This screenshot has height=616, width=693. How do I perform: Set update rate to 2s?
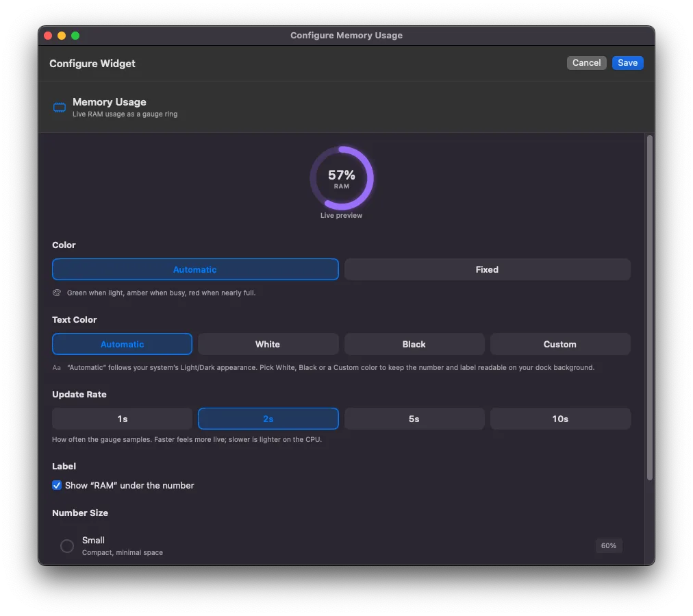(x=268, y=419)
